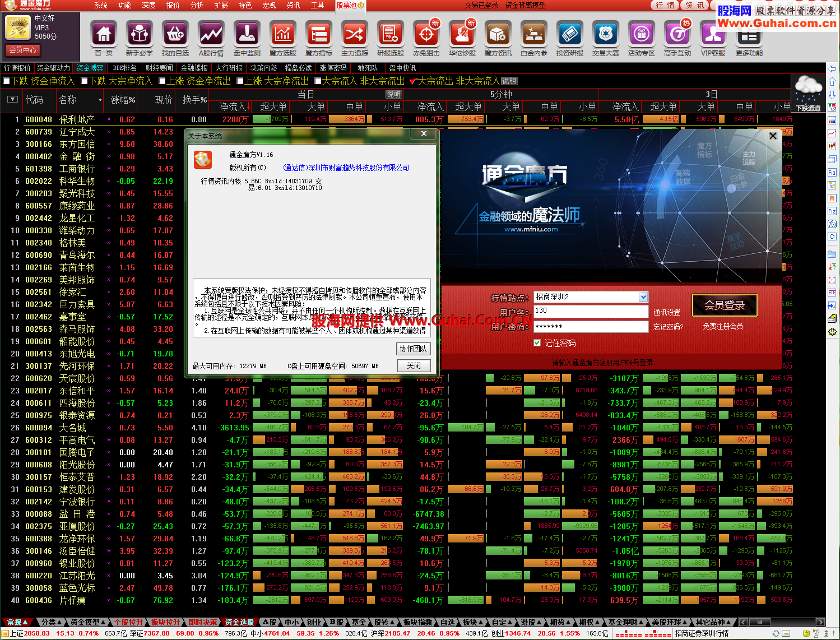
Task: Expand the 分类 bottom tab menu
Action: (52, 622)
